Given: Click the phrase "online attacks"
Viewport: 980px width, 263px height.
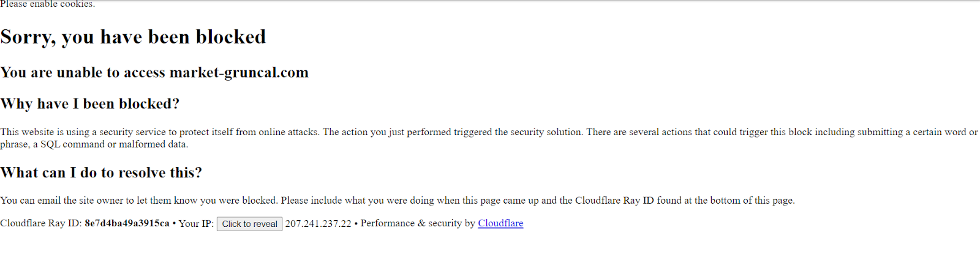Looking at the screenshot, I should point(288,132).
